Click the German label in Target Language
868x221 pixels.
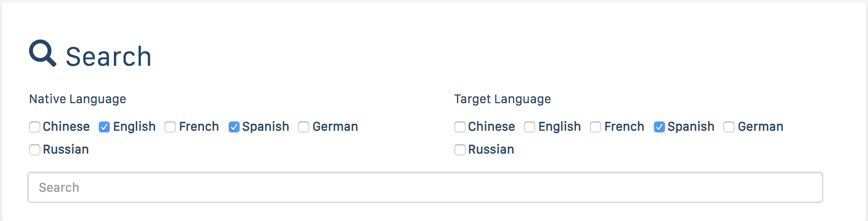pyautogui.click(x=760, y=126)
